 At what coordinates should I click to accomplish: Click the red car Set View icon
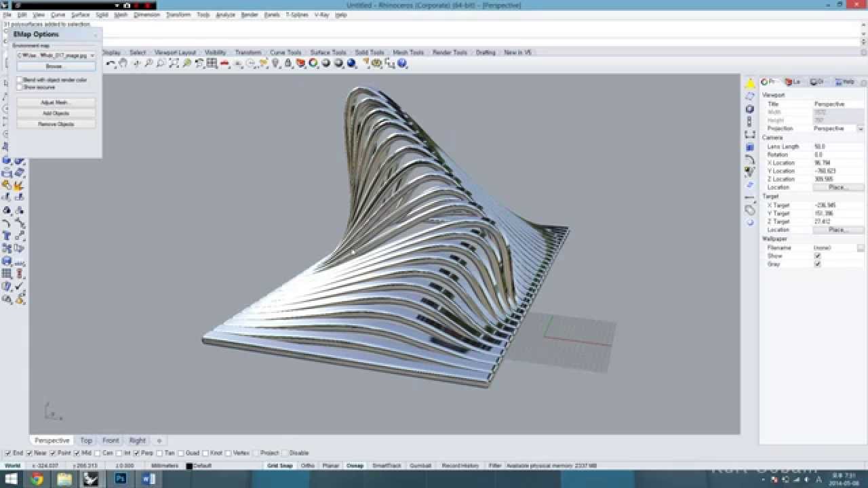click(x=224, y=63)
